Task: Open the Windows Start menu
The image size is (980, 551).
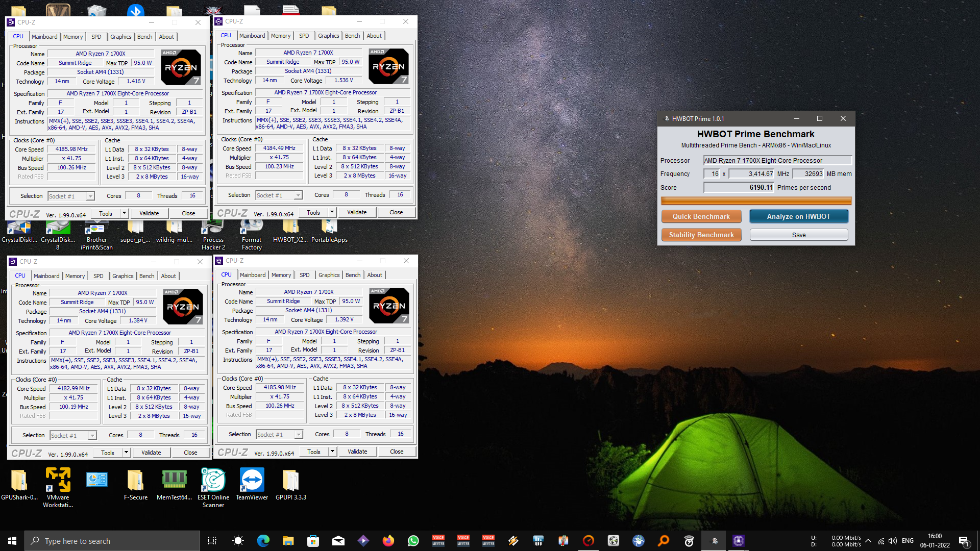Action: click(x=12, y=541)
